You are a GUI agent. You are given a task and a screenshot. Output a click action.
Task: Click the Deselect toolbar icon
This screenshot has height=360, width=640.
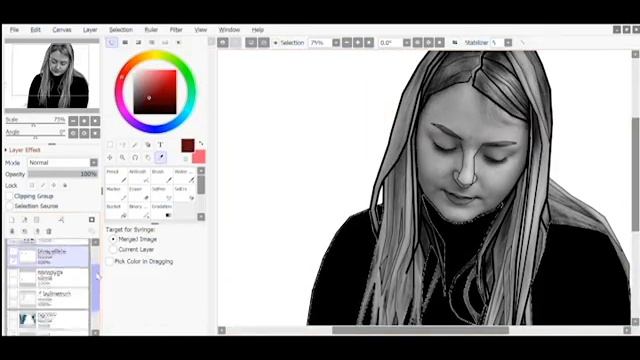click(251, 42)
